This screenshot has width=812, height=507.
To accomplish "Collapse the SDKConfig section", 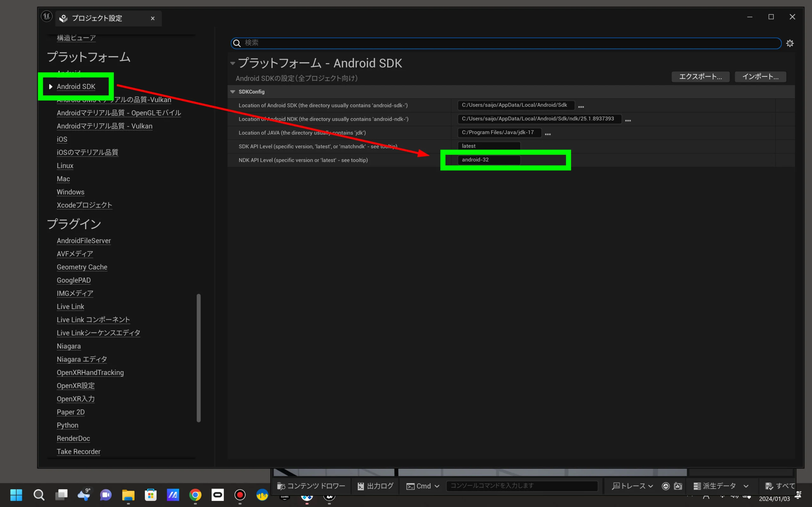I will [232, 92].
